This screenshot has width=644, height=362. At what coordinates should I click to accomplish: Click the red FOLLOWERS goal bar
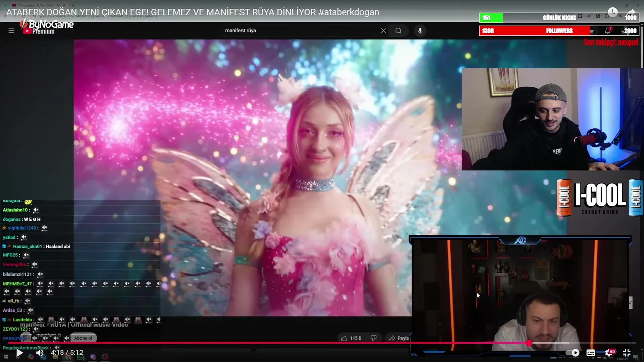[x=559, y=31]
